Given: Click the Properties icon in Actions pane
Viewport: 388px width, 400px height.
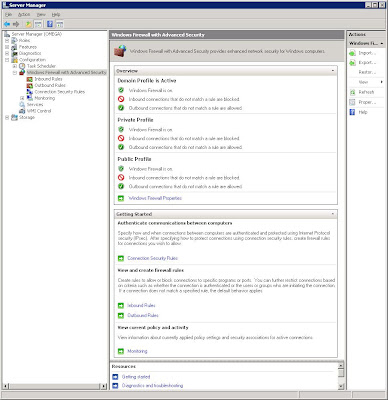Looking at the screenshot, I should [x=352, y=102].
